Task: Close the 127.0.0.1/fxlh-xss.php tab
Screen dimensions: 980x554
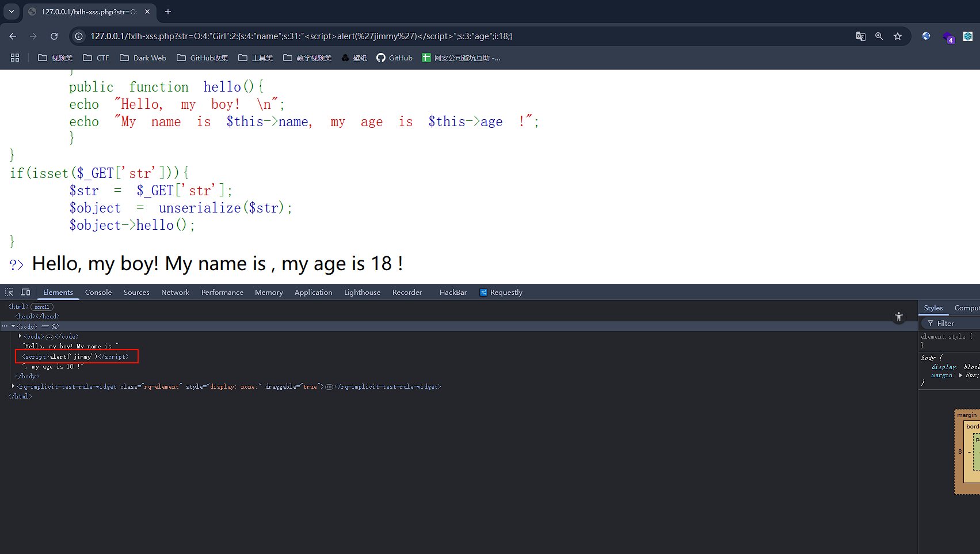Action: coord(147,12)
